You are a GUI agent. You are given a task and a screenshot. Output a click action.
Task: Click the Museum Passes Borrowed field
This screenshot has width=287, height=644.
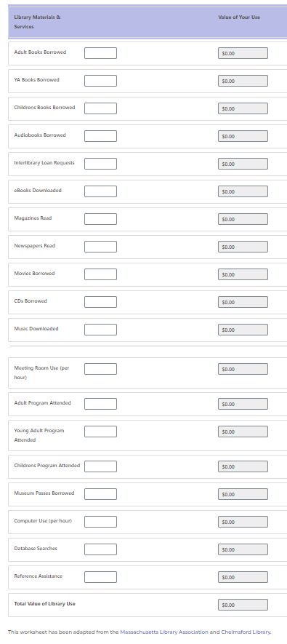[100, 494]
